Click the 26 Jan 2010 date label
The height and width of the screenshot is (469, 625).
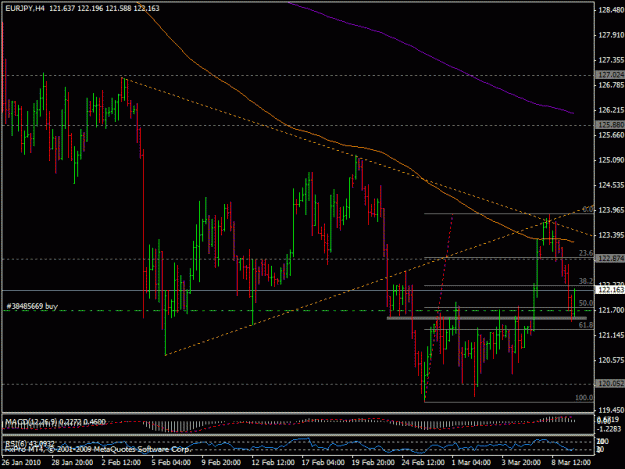21,462
